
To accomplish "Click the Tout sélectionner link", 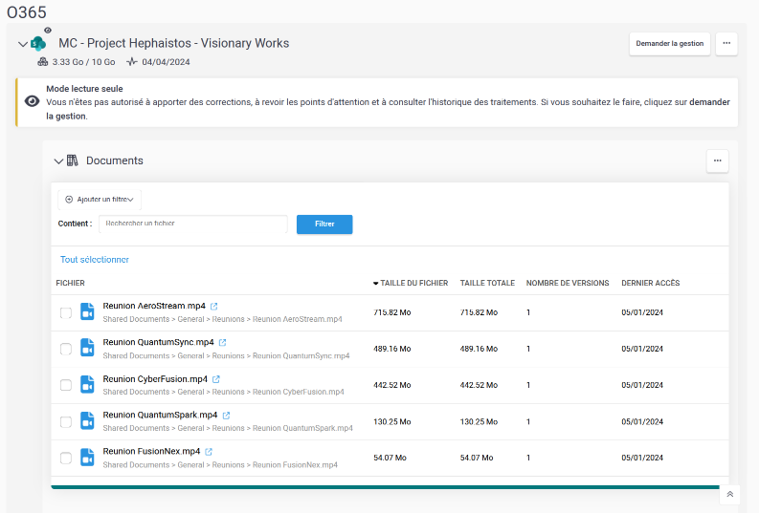I will [94, 260].
